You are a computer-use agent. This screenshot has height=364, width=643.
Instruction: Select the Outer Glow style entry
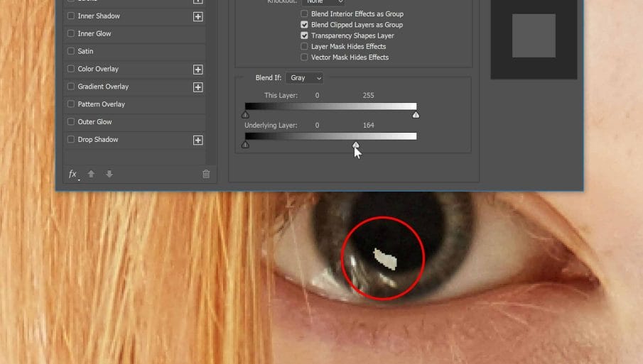94,122
